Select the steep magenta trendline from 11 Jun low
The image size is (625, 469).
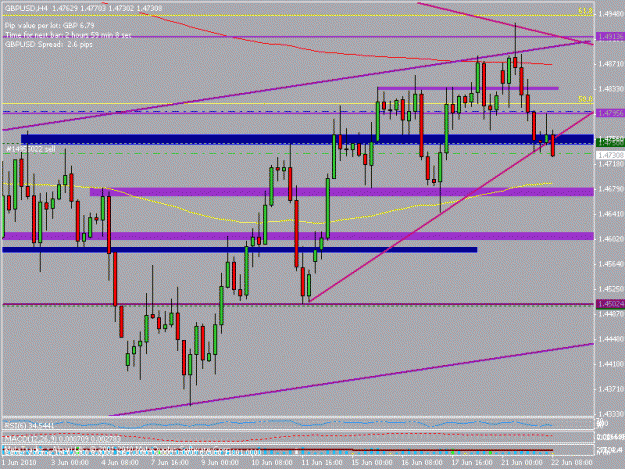tap(450, 208)
